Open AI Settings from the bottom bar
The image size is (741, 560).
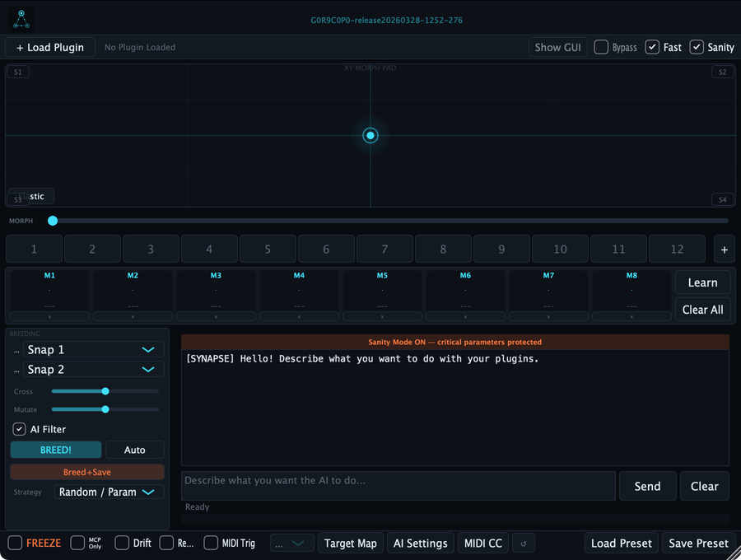[x=420, y=543]
